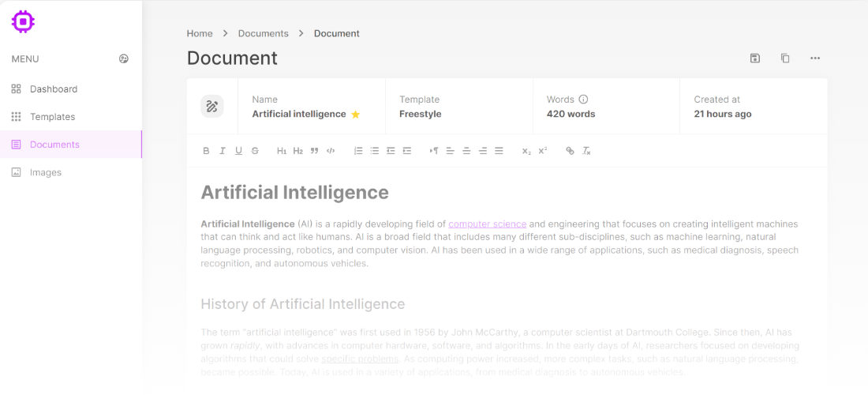This screenshot has width=868, height=395.
Task: Click the theme icon next to MENU
Action: (x=124, y=58)
